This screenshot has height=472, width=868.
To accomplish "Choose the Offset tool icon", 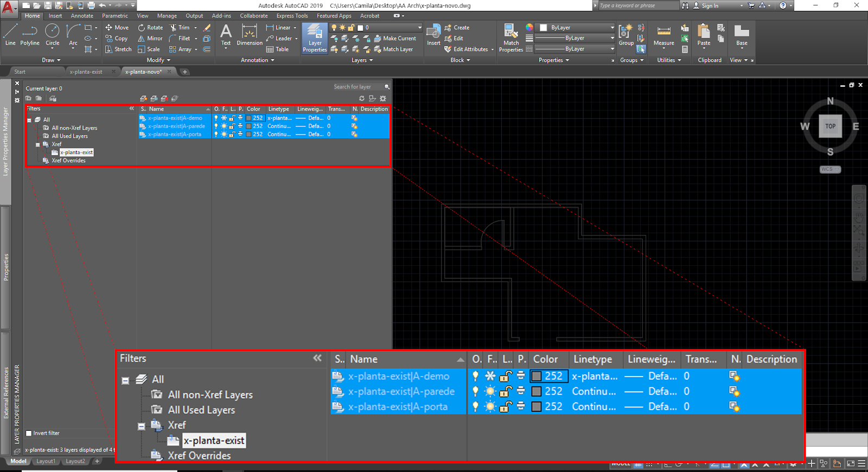I will (207, 49).
